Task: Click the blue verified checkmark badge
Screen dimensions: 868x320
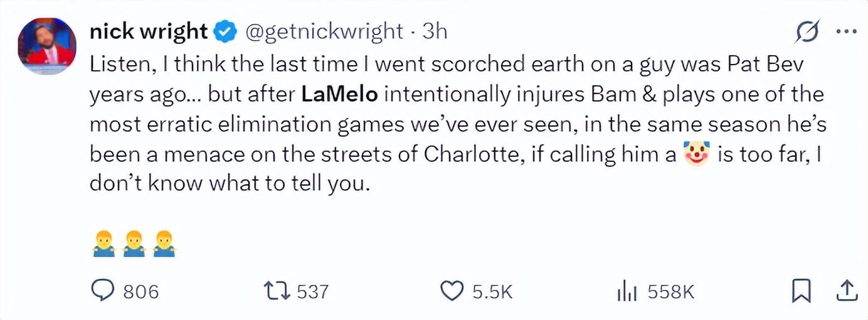Action: coord(226,31)
